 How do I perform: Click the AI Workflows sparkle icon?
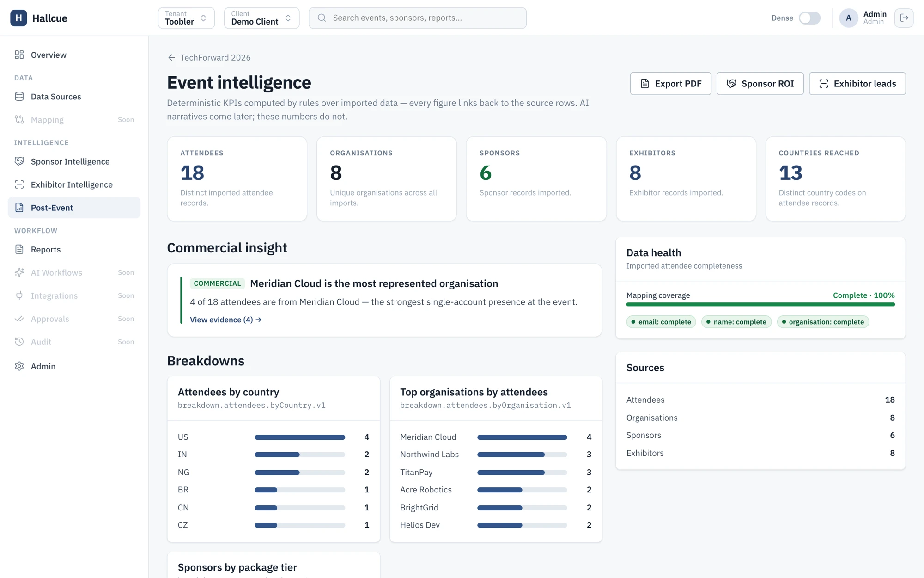point(19,272)
